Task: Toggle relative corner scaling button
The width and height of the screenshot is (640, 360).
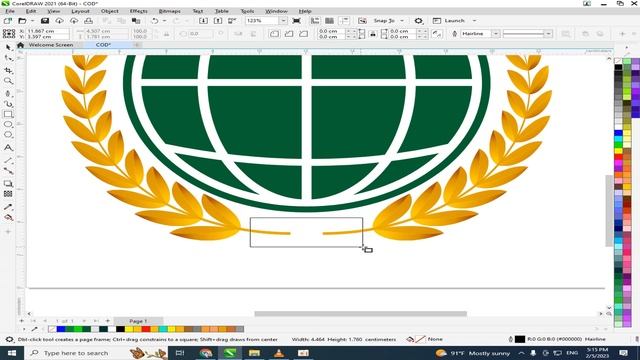Action: coord(437,34)
